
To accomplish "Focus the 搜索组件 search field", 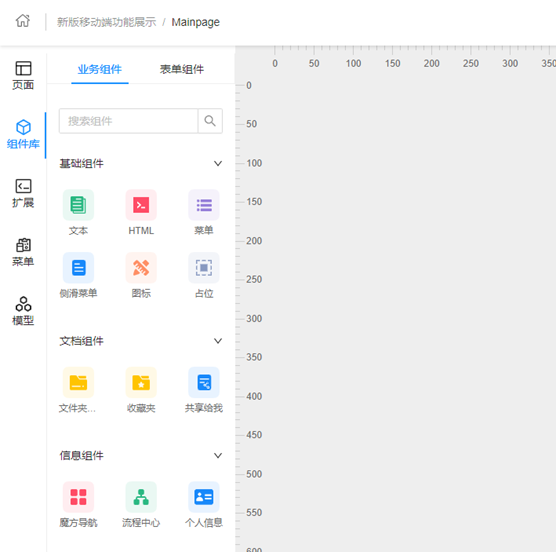I will 128,121.
